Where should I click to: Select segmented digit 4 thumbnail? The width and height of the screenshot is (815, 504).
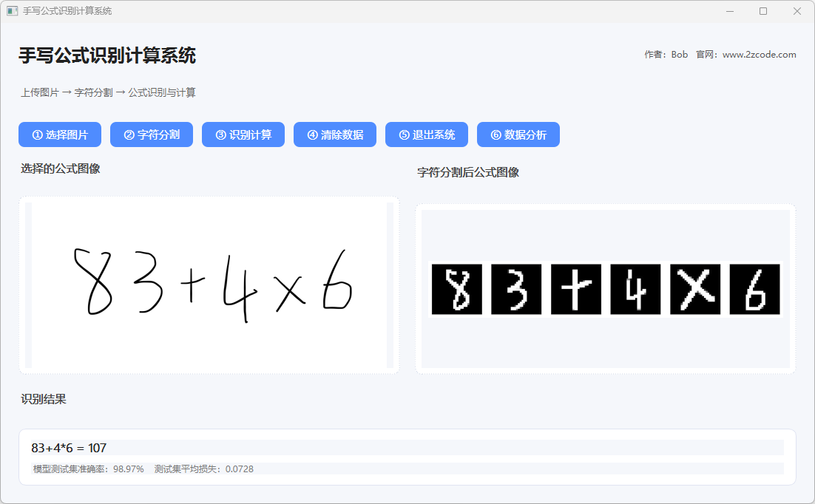click(635, 289)
